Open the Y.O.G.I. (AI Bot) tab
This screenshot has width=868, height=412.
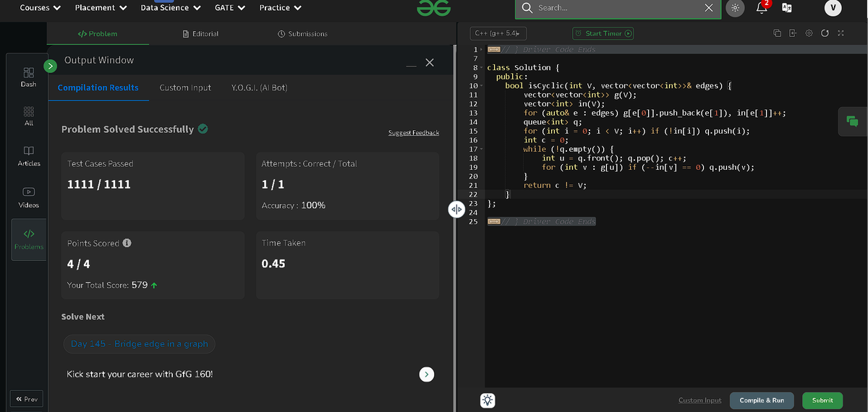(x=259, y=87)
